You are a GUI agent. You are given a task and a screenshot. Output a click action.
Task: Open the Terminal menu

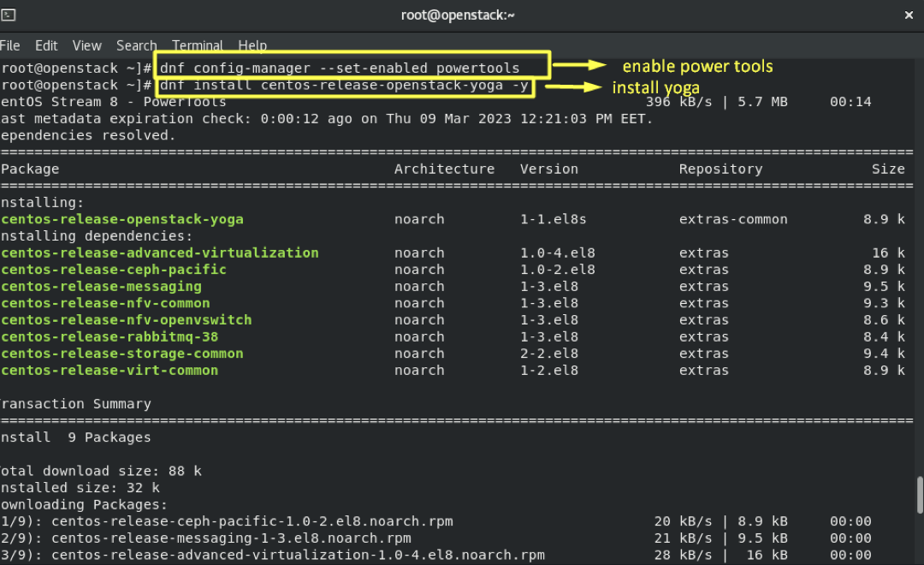click(x=198, y=45)
